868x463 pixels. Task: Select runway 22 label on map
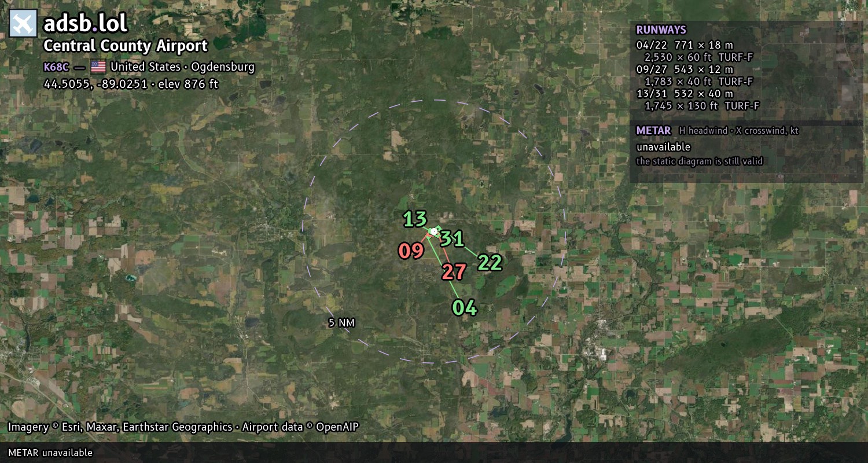click(x=490, y=263)
